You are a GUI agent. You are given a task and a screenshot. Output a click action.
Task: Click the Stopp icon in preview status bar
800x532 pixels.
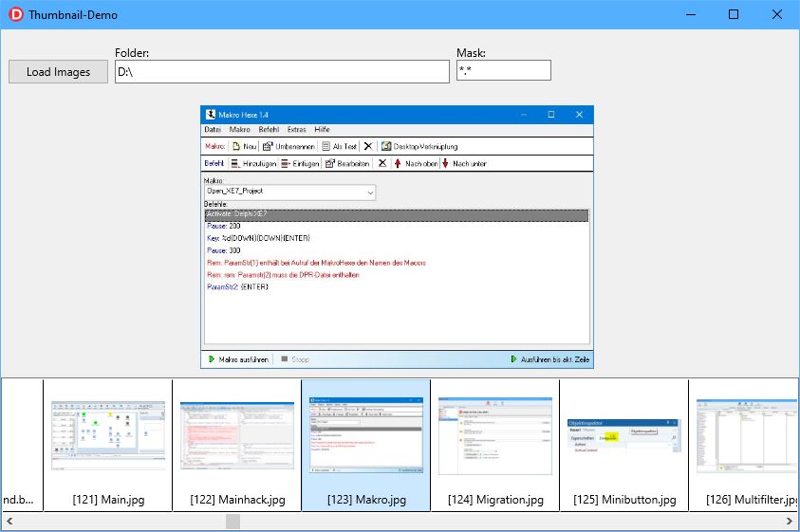(285, 358)
